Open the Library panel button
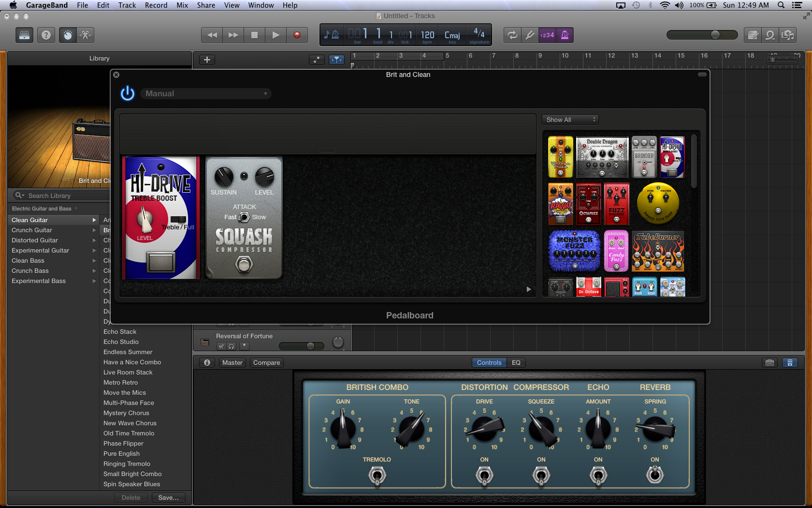The image size is (812, 508). [x=24, y=35]
